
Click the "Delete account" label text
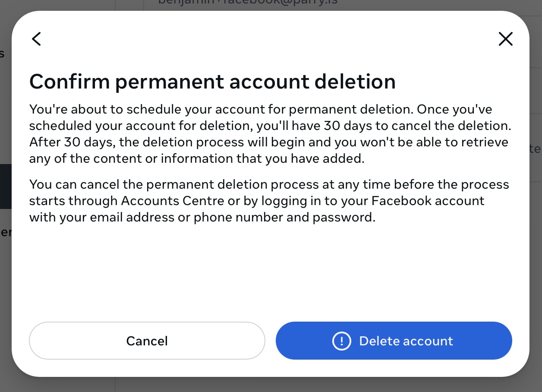[x=406, y=341]
